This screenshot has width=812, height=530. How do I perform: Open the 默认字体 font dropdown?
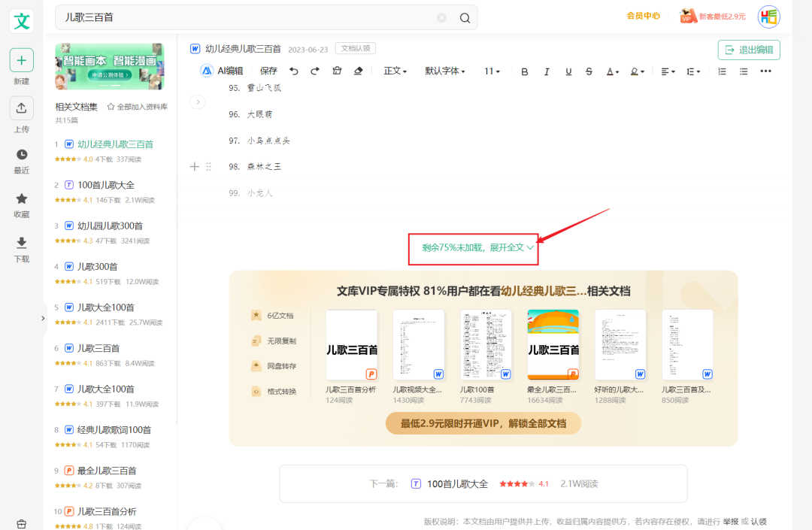pyautogui.click(x=445, y=71)
